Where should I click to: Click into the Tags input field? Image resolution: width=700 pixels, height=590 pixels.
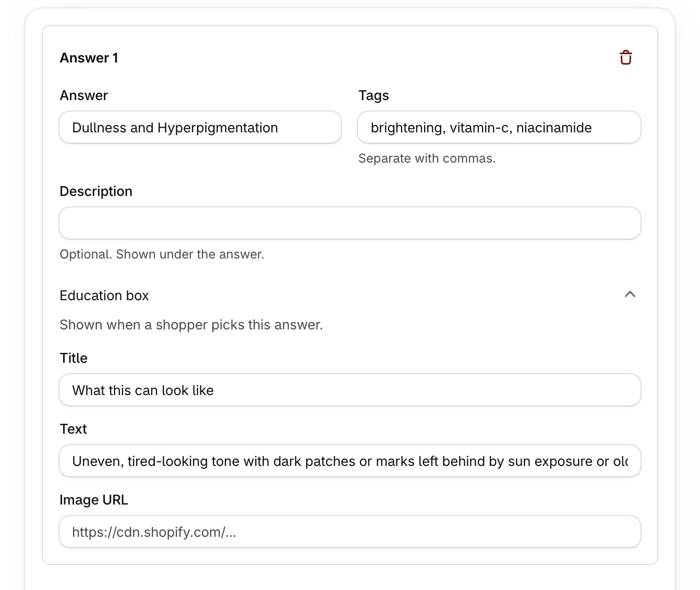coord(499,127)
